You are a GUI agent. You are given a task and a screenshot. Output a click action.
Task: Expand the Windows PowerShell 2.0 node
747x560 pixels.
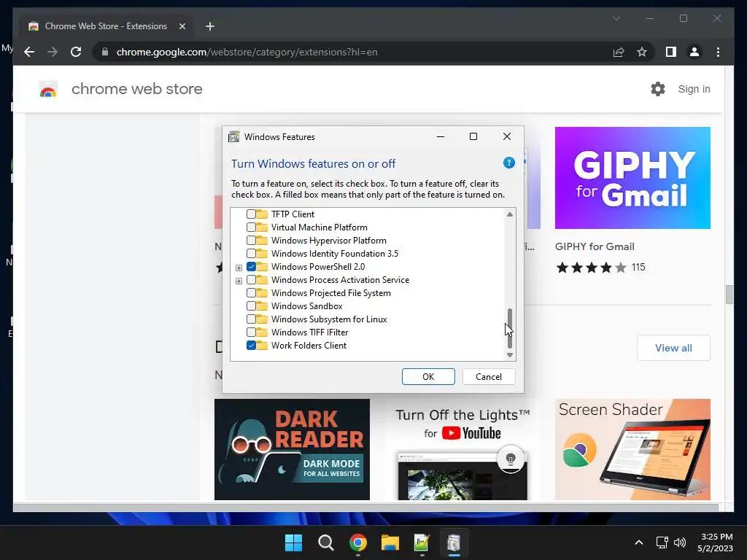point(239,268)
